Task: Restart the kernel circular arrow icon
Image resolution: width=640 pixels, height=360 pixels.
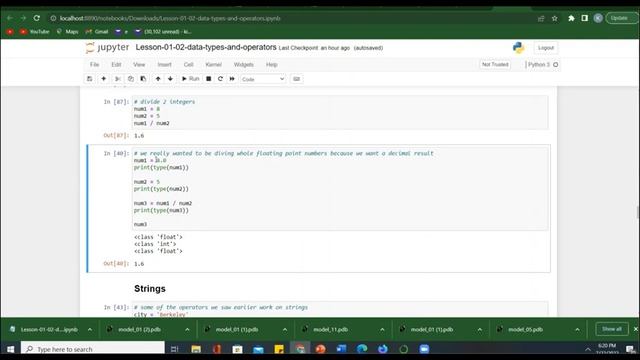Action: pyautogui.click(x=220, y=79)
